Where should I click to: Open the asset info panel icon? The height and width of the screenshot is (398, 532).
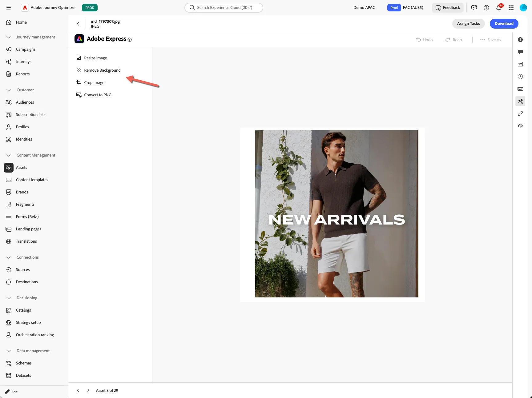pyautogui.click(x=520, y=40)
